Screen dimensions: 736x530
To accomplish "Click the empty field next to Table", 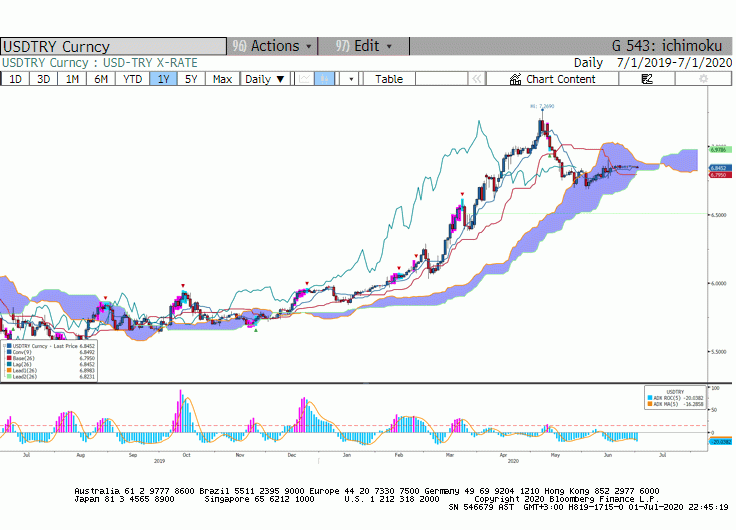I will [441, 79].
